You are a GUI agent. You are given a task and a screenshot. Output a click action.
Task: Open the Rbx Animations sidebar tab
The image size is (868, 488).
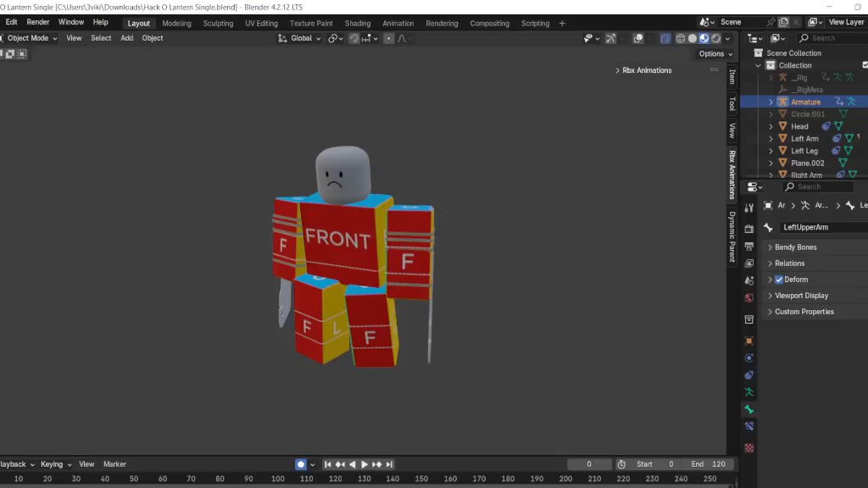732,175
